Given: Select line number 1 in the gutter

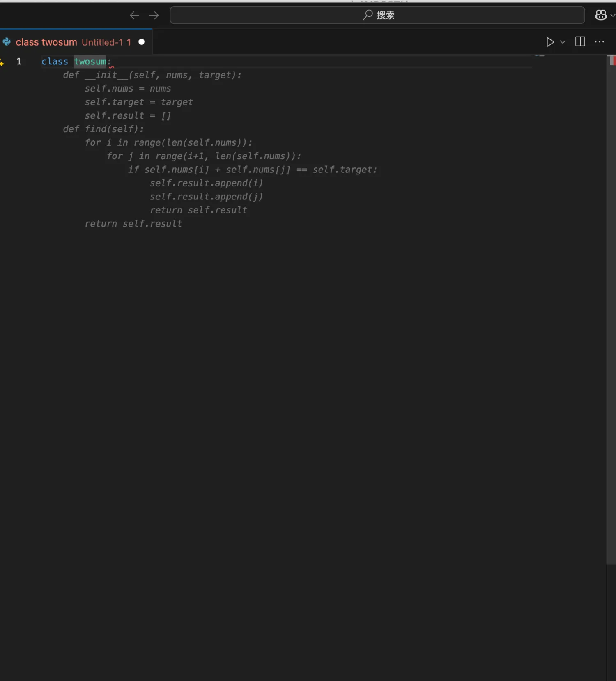Looking at the screenshot, I should click(19, 62).
